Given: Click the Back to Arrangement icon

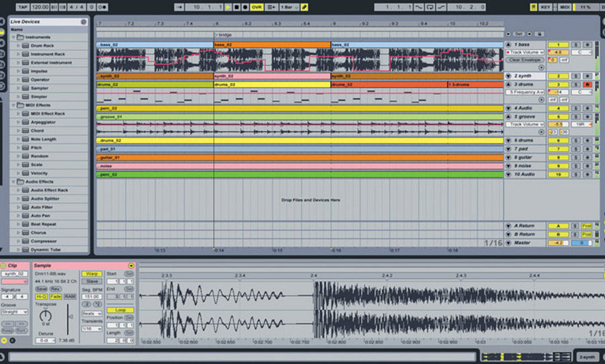Looking at the screenshot, I should tap(272, 7).
